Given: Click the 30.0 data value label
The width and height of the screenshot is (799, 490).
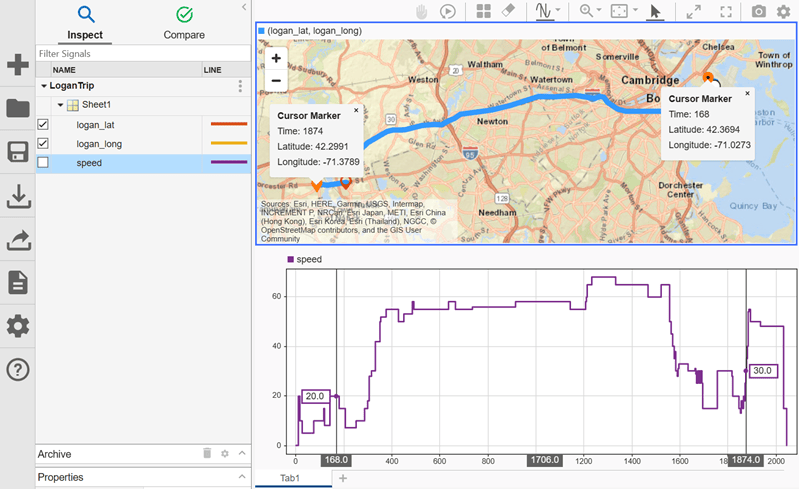Looking at the screenshot, I should coord(762,371).
